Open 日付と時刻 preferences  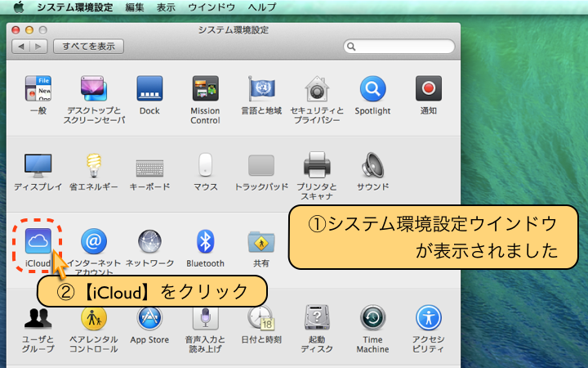(261, 318)
